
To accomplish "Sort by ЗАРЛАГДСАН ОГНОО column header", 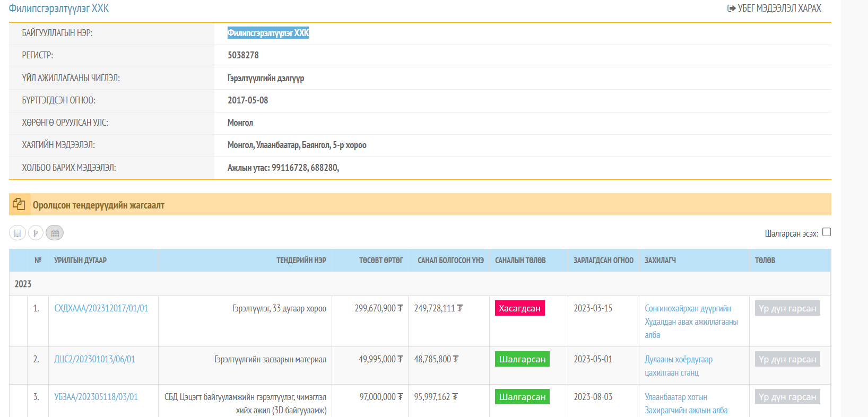I will coord(603,260).
